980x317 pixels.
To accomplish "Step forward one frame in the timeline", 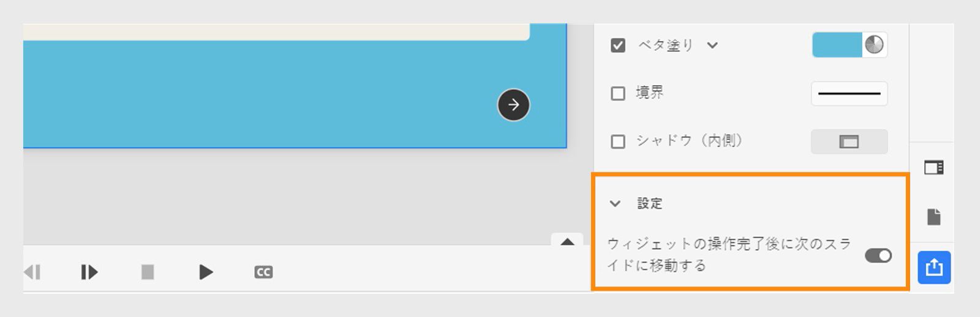I will (89, 272).
